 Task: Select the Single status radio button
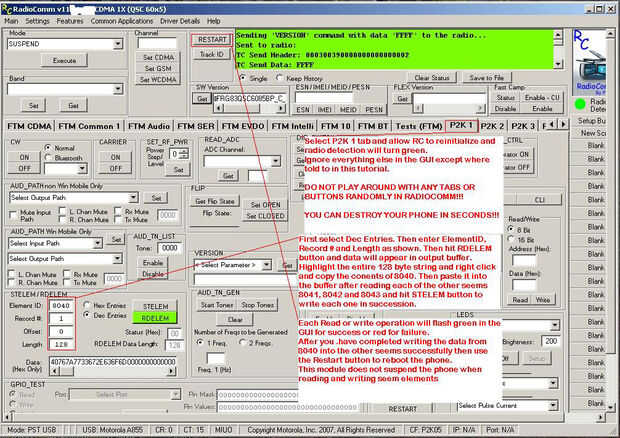[x=242, y=78]
